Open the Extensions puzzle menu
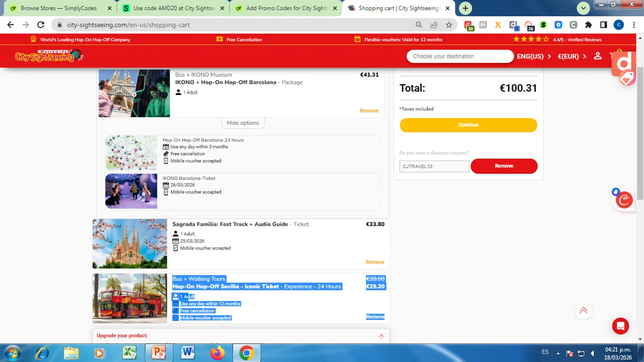 tap(589, 25)
